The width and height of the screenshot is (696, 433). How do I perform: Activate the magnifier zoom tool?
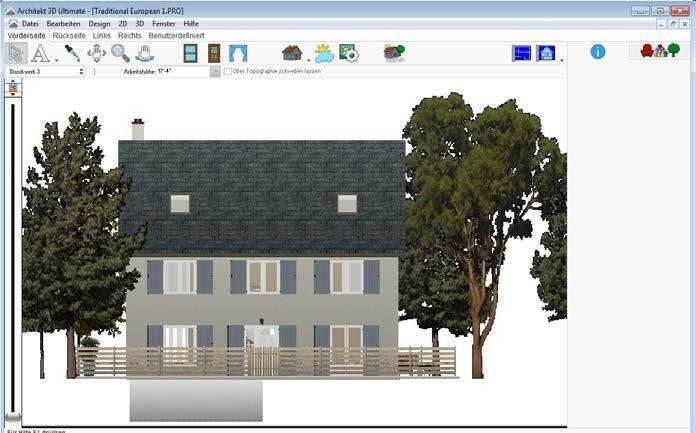coord(120,53)
